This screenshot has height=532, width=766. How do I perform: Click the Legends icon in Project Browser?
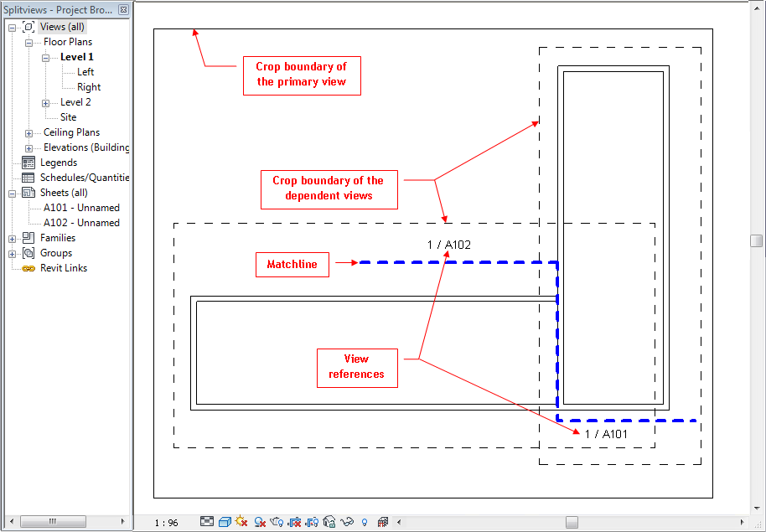pyautogui.click(x=28, y=163)
